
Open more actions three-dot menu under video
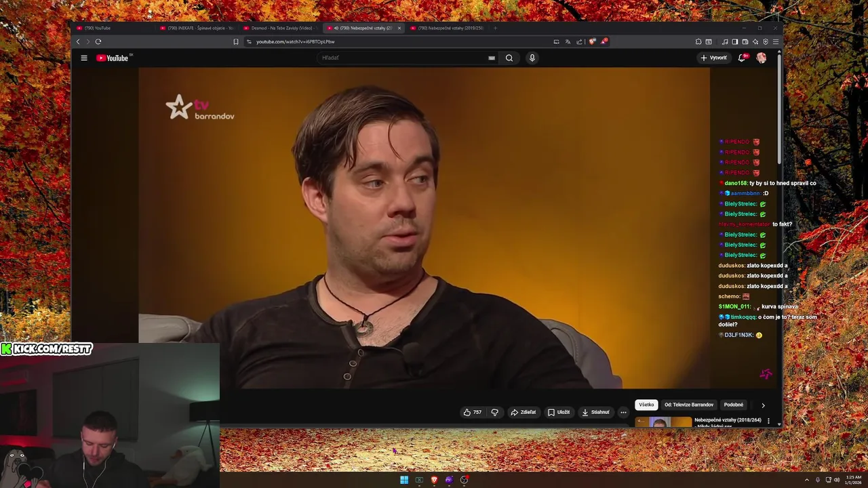[x=623, y=412]
